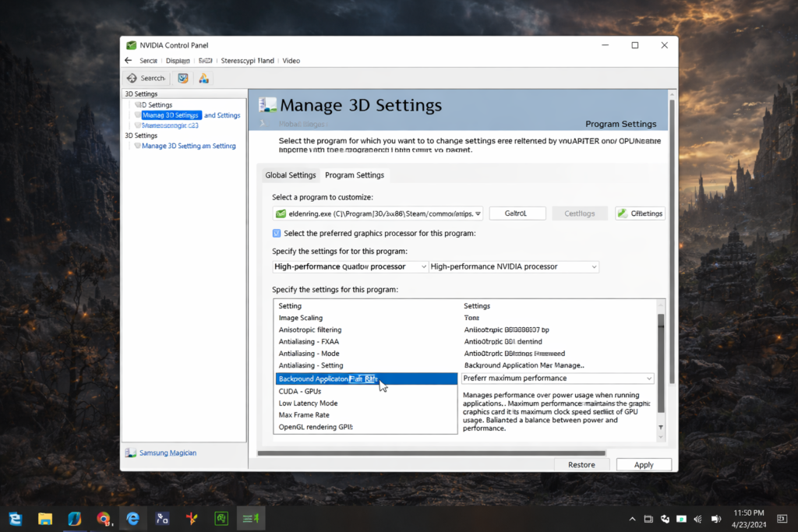The height and width of the screenshot is (532, 798).
Task: Click the colorful triangle icon in the toolbar
Action: point(203,78)
